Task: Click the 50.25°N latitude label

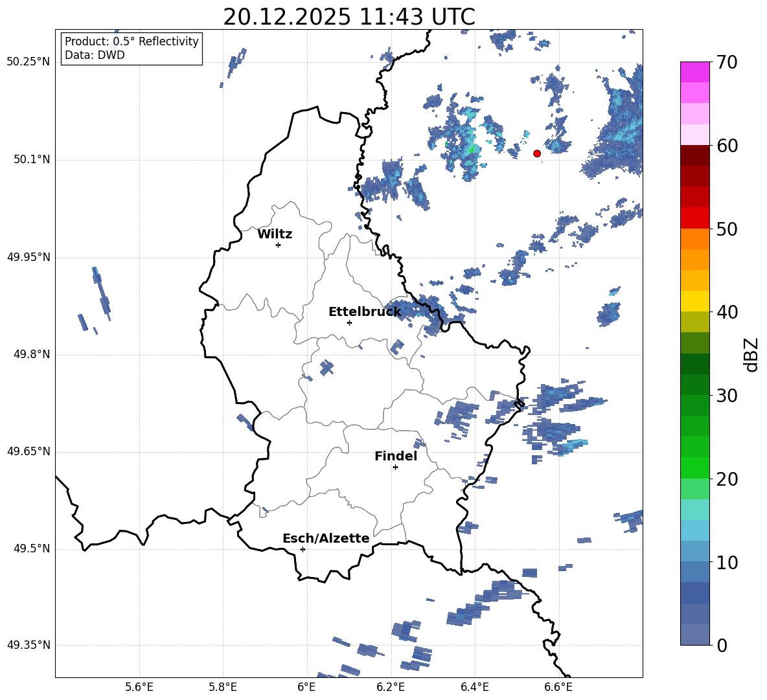Action: tap(29, 62)
